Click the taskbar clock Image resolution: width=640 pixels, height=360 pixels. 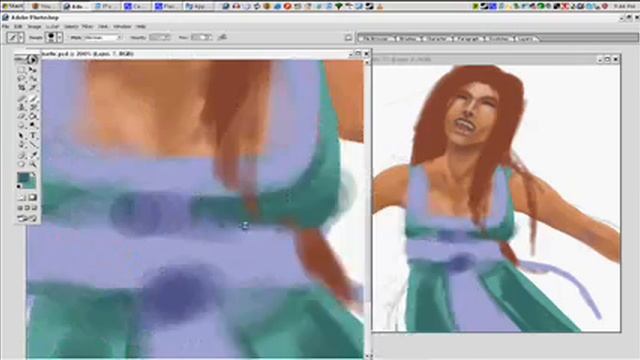pos(624,6)
